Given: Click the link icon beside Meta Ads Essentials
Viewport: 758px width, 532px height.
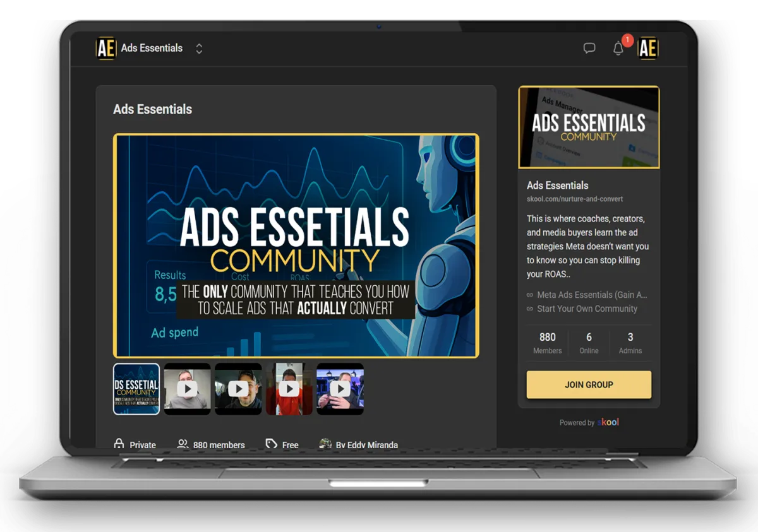Looking at the screenshot, I should [530, 295].
